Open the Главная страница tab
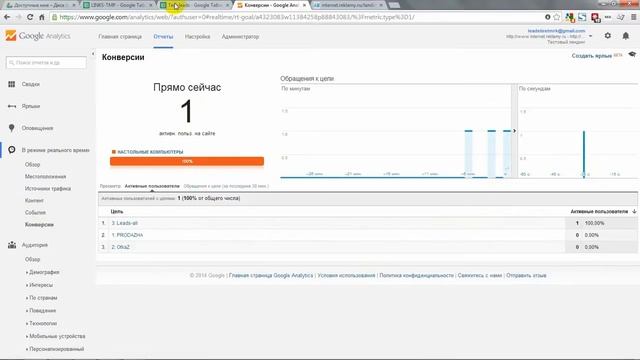 click(120, 37)
